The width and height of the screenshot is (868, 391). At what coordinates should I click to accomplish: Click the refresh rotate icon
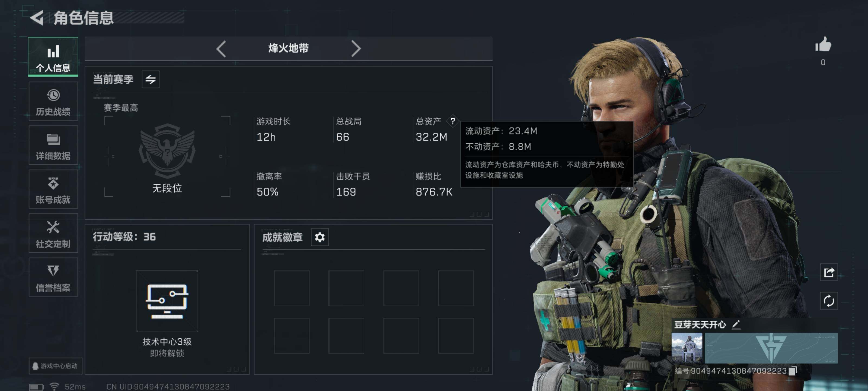pos(829,301)
